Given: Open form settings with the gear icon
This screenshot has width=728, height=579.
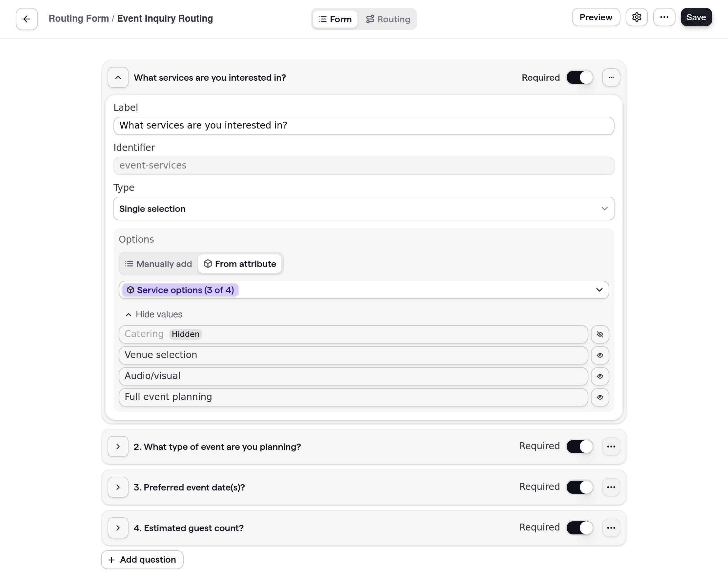Looking at the screenshot, I should point(637,17).
